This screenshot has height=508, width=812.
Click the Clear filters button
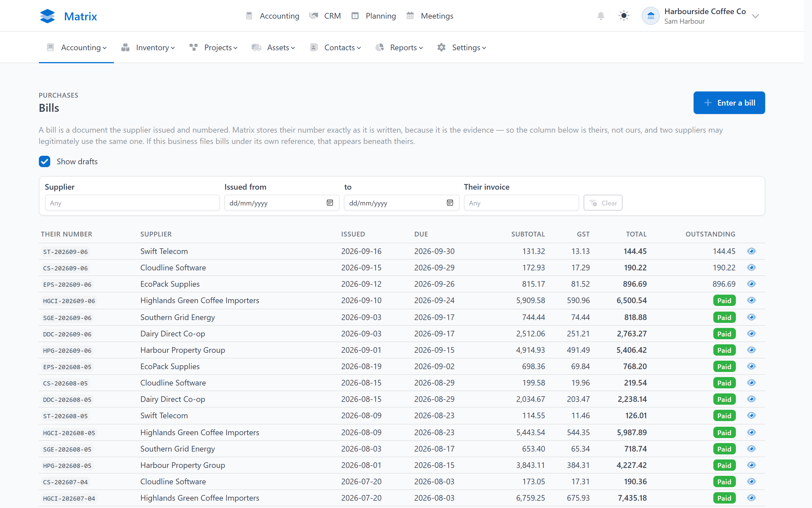[603, 203]
